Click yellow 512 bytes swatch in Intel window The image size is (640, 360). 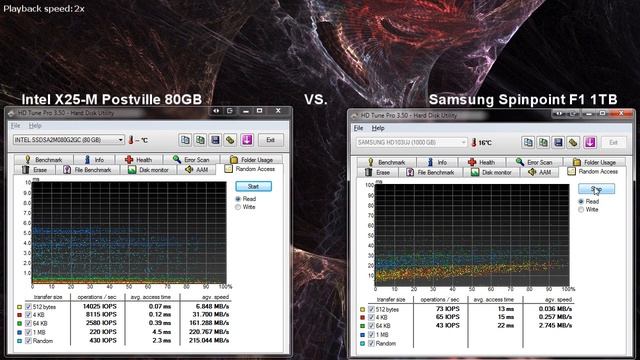tap(19, 307)
